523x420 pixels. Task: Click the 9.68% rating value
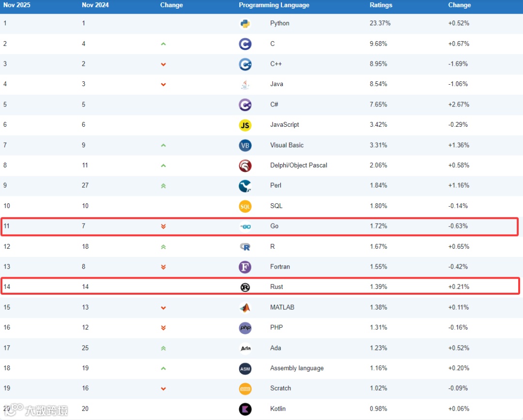[378, 44]
